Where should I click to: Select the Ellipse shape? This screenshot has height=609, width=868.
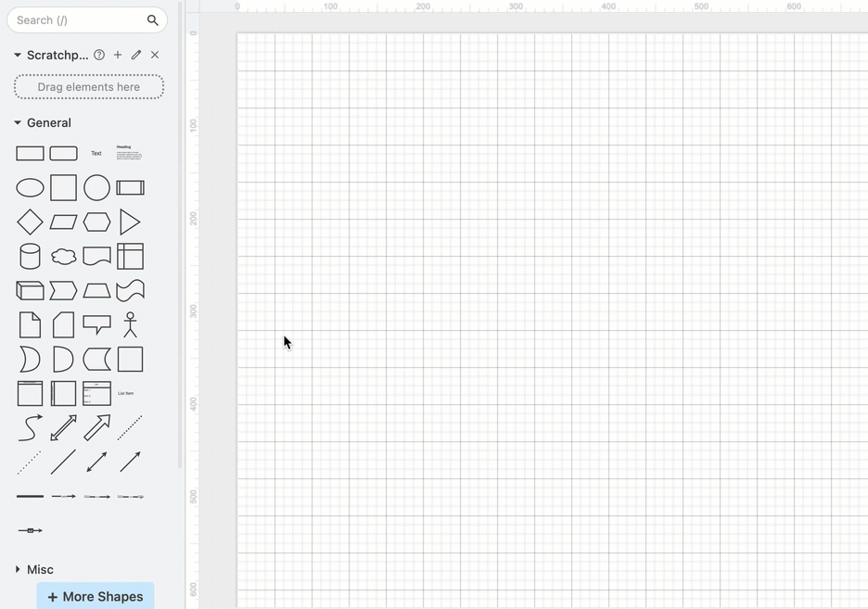click(30, 187)
